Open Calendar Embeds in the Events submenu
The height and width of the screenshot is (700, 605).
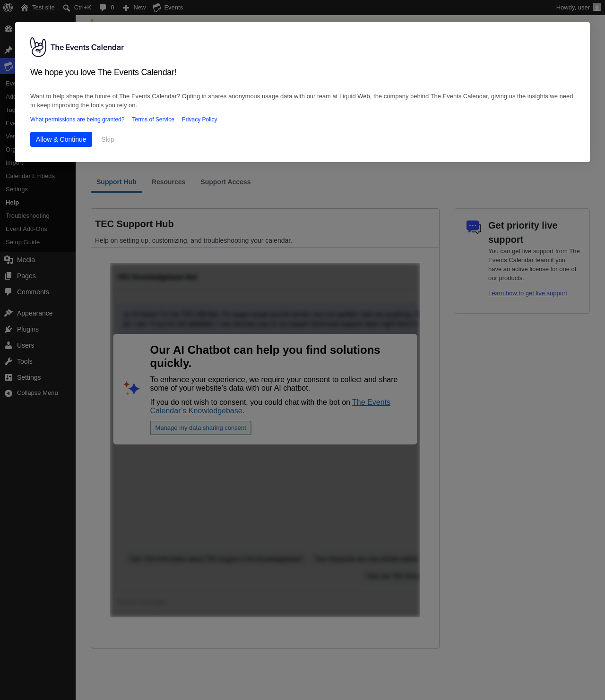coord(30,176)
